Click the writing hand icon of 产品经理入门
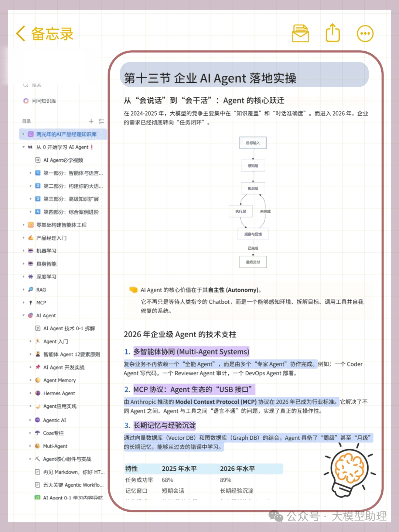The image size is (399, 532). pos(31,238)
